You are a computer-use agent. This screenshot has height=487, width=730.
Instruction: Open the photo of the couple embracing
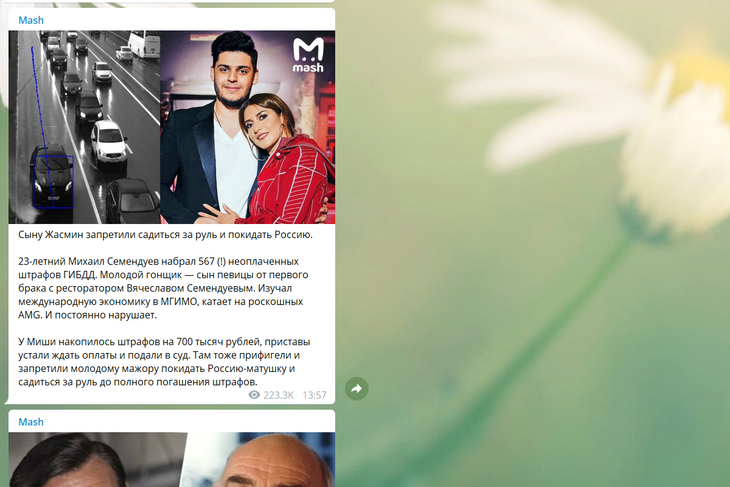coord(248,127)
